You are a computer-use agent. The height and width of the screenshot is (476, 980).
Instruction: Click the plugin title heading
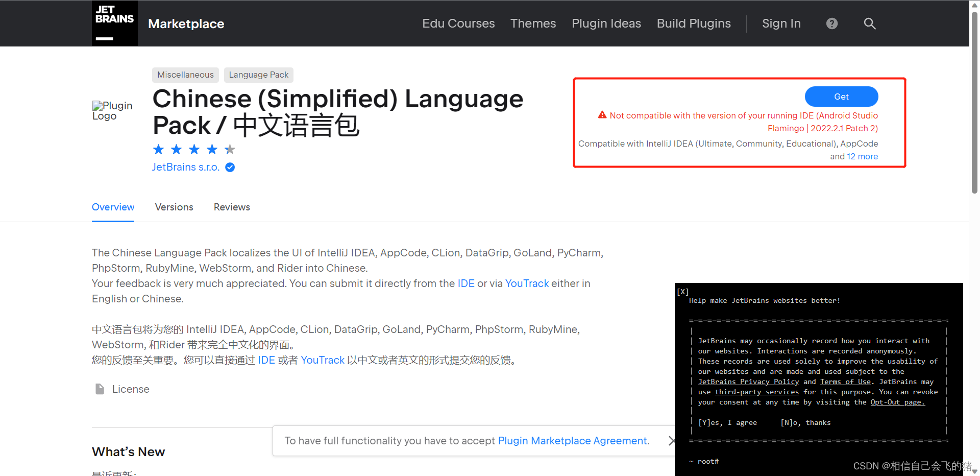[x=338, y=112]
